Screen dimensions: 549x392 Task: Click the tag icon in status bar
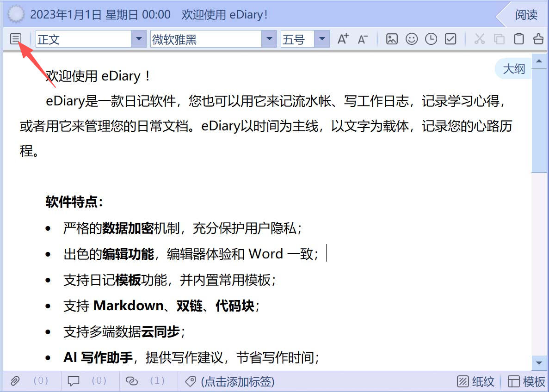tap(191, 381)
